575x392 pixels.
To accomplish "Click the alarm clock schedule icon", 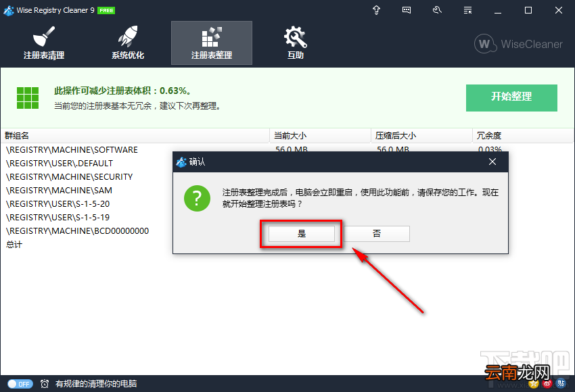I will (45, 384).
